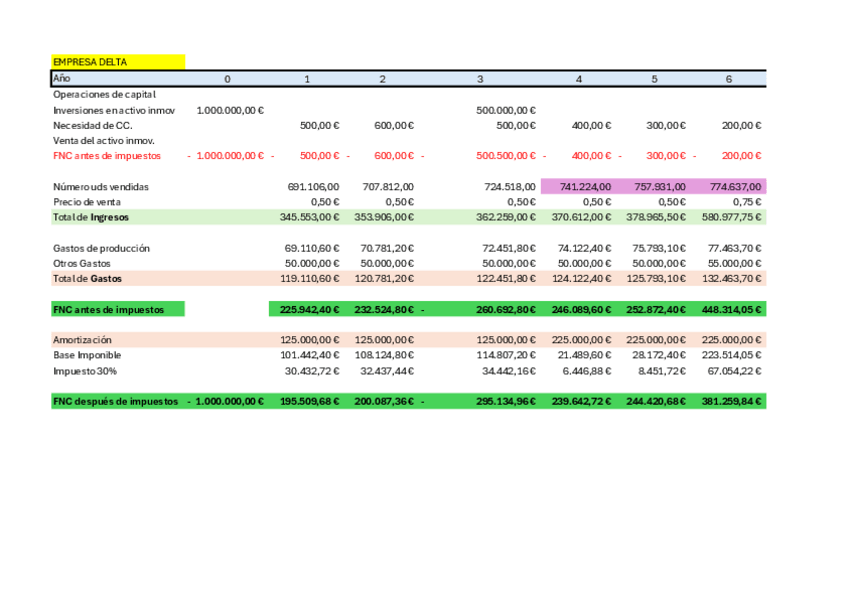The height and width of the screenshot is (599, 848).
Task: Click the 'Año' header label
Action: click(62, 78)
